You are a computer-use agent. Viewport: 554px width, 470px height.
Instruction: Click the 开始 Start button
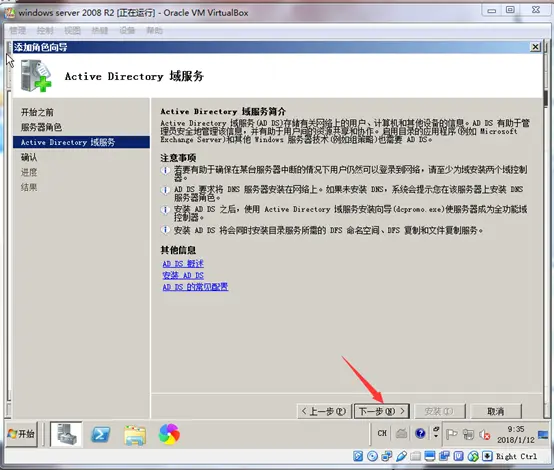click(x=22, y=434)
